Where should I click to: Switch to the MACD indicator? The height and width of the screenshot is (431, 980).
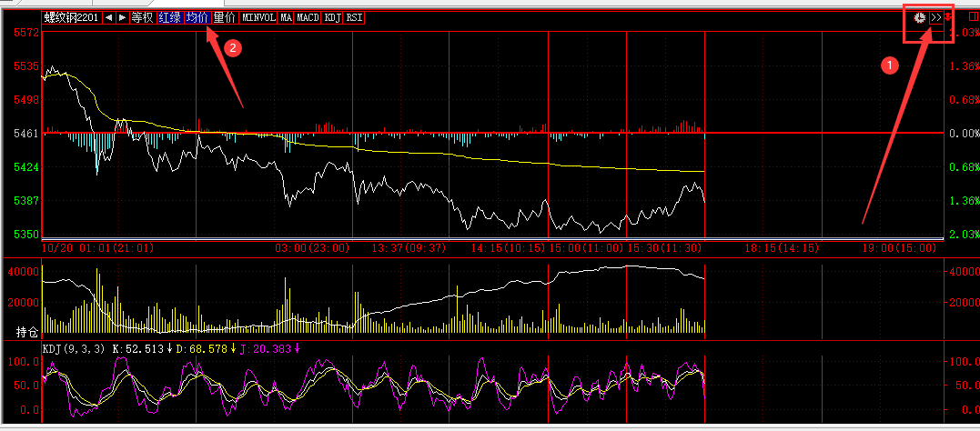point(308,17)
